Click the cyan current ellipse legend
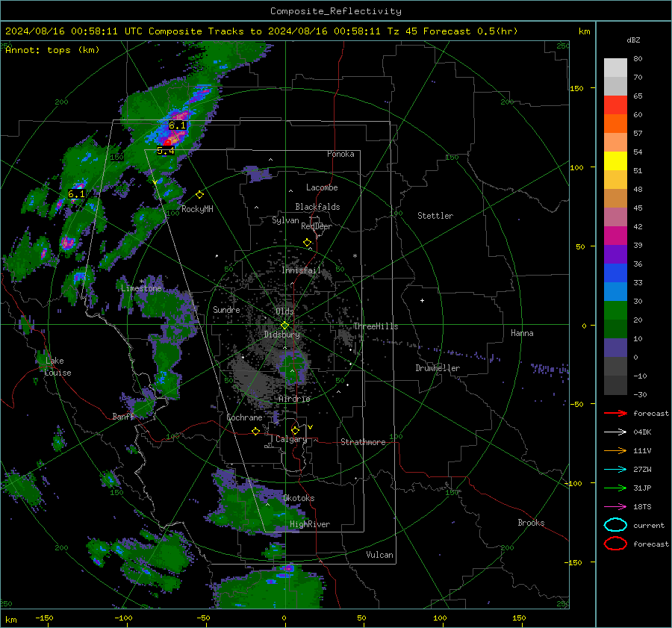Viewport: 672px width, 628px height. coord(615,525)
